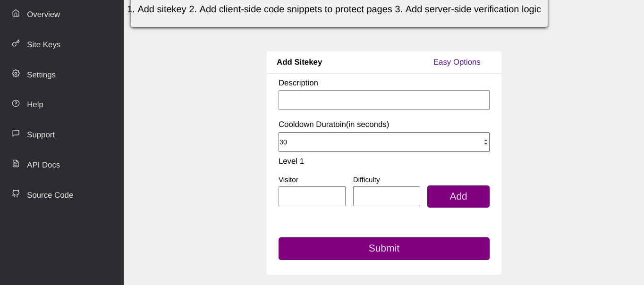Click the API Docs document icon
Image resolution: width=644 pixels, height=285 pixels.
click(x=16, y=164)
